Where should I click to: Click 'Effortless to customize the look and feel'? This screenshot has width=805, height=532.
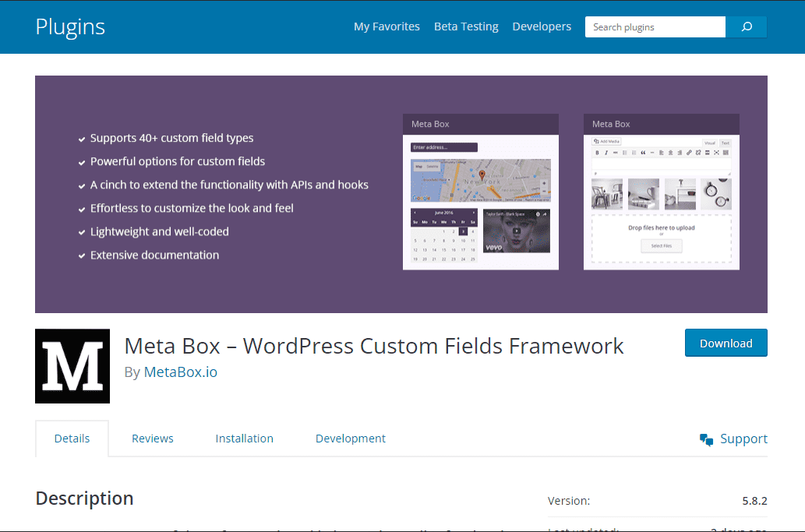tap(192, 208)
